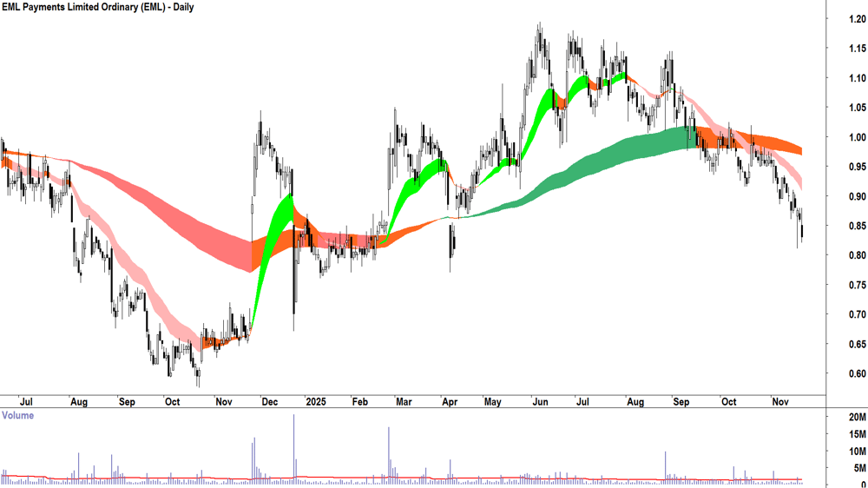This screenshot has height=488, width=868.
Task: Click the 'May' label on the time axis
Action: (492, 401)
